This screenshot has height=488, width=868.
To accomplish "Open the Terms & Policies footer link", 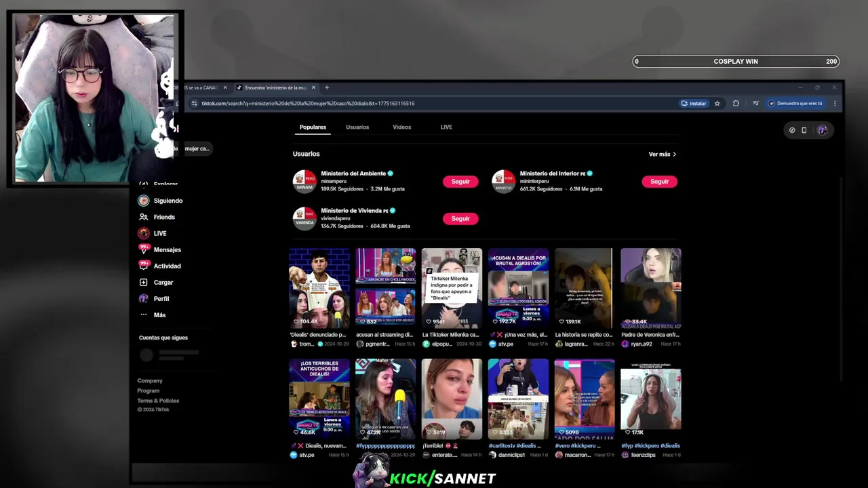I will [158, 401].
